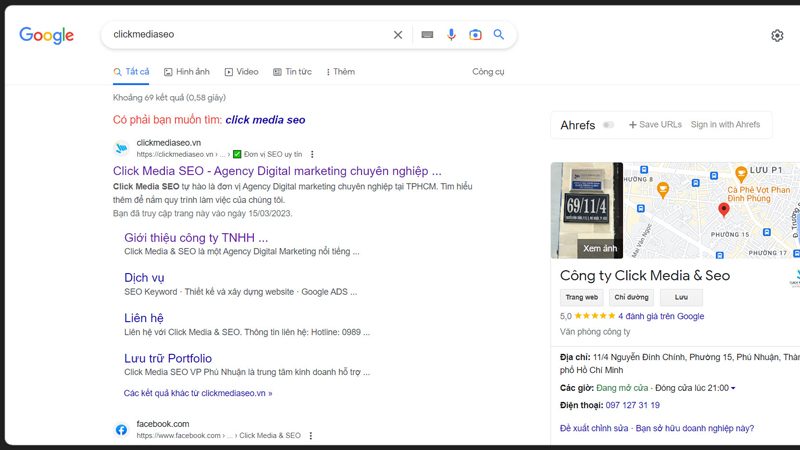Image resolution: width=800 pixels, height=450 pixels.
Task: Toggle the Ahrefs switch
Action: pyautogui.click(x=608, y=125)
